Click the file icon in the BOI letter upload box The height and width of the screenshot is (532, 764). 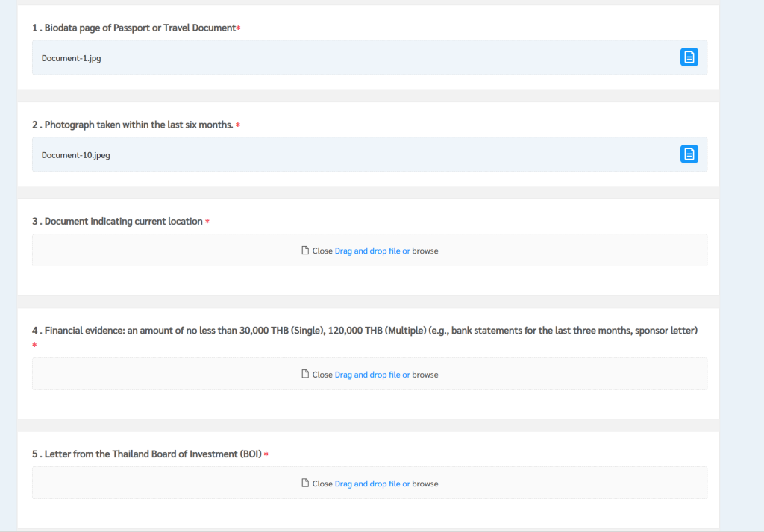pyautogui.click(x=304, y=484)
